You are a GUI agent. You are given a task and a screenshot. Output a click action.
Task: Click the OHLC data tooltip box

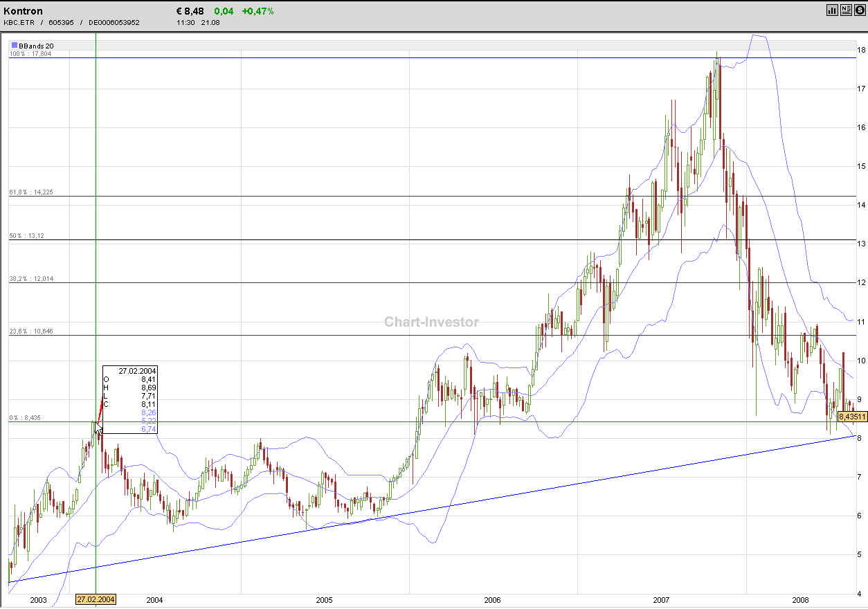point(130,400)
